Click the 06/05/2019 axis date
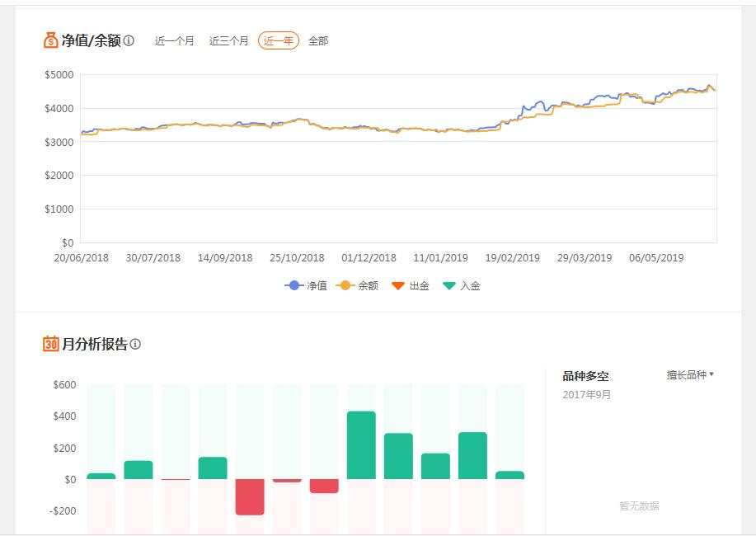 [656, 257]
